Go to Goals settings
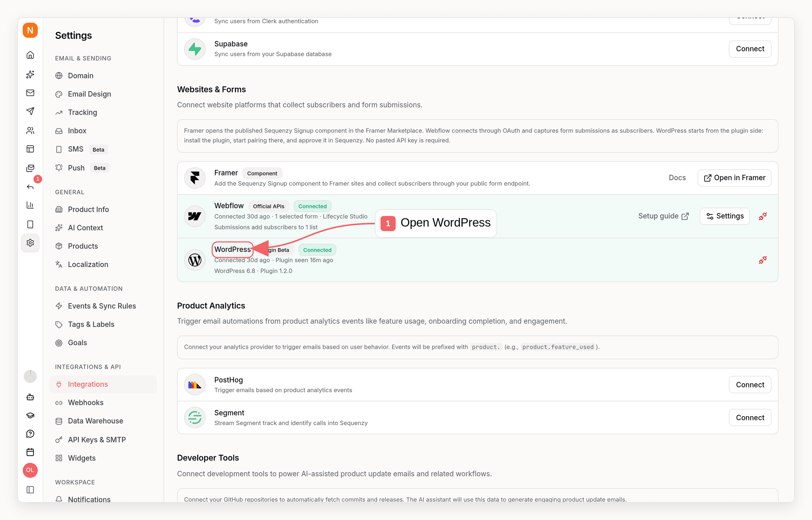 coord(103,343)
